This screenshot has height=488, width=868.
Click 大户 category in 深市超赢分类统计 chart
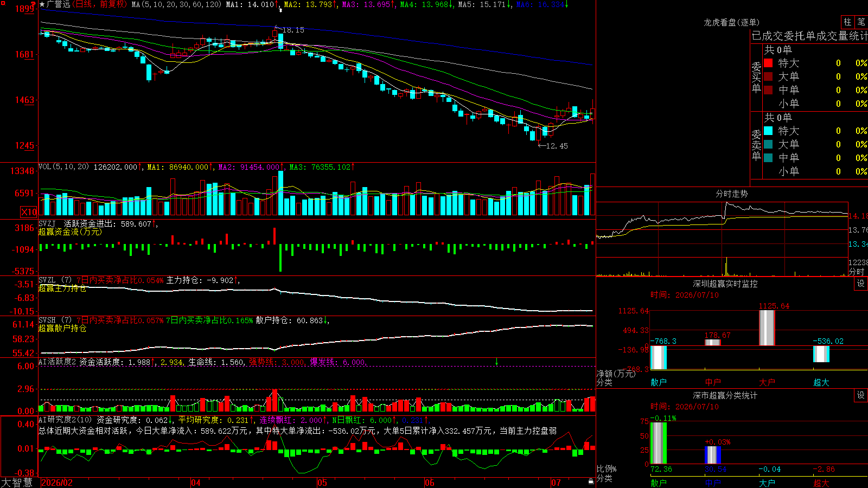tap(767, 483)
